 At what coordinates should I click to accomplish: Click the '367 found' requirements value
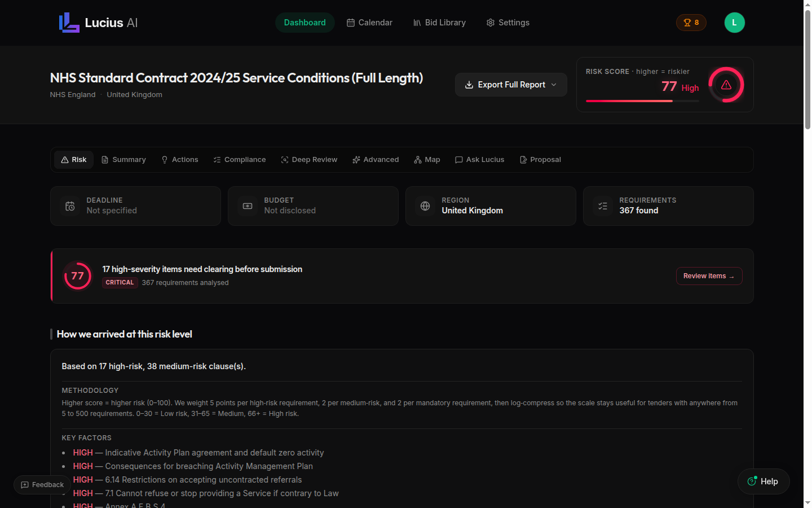point(639,211)
